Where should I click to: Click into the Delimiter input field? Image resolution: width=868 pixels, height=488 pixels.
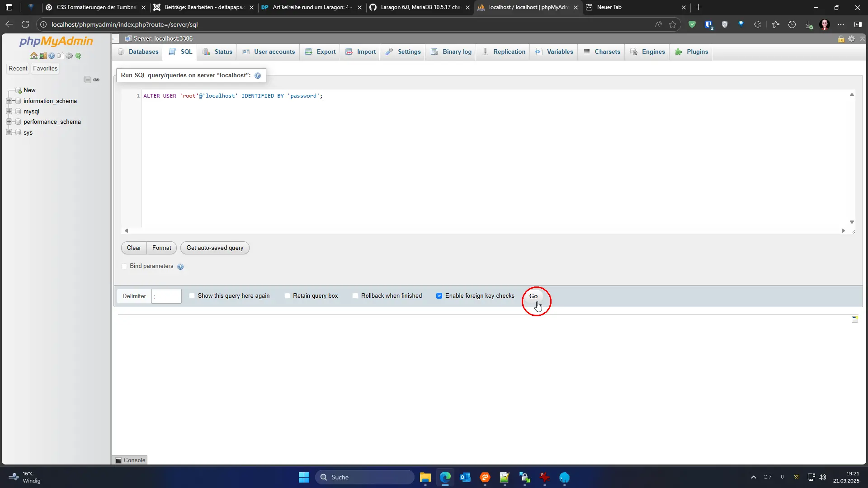(166, 296)
